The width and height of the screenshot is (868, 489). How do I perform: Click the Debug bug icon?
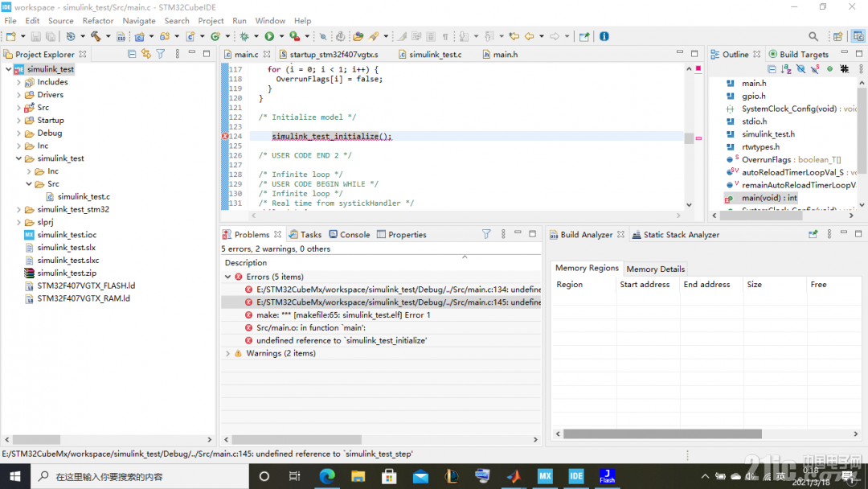(244, 36)
